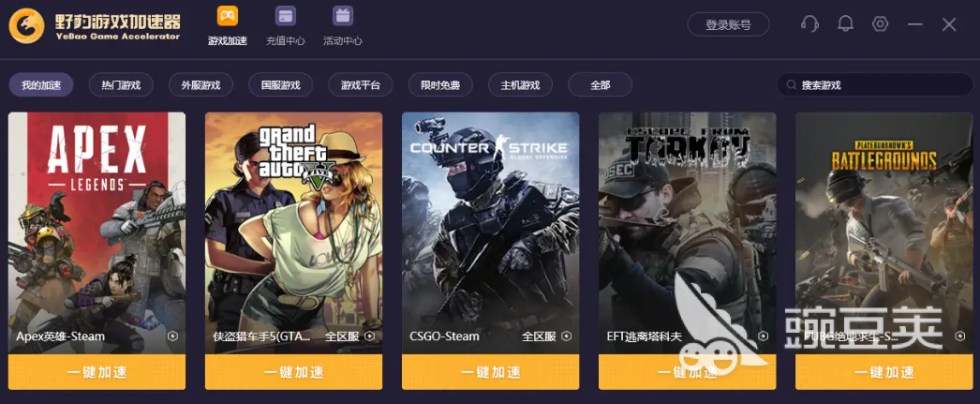Select the 热门游戏 category tab
This screenshot has height=404, width=980.
[121, 85]
